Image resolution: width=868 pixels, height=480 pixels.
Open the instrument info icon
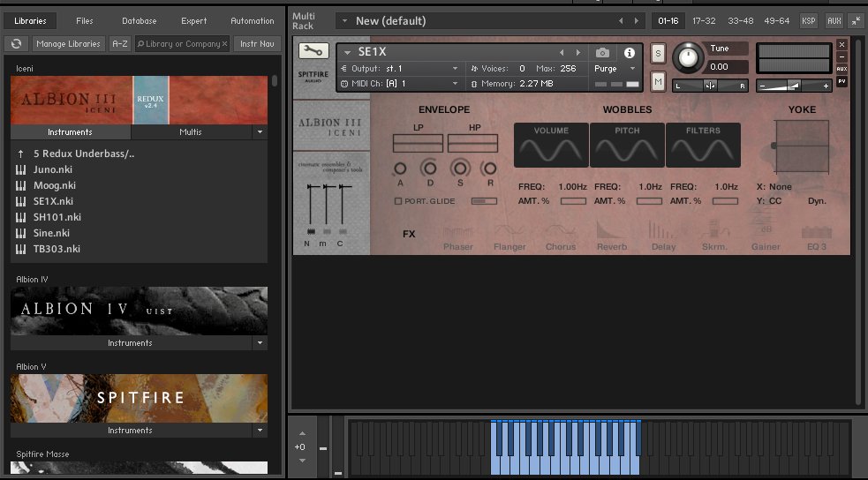click(630, 53)
